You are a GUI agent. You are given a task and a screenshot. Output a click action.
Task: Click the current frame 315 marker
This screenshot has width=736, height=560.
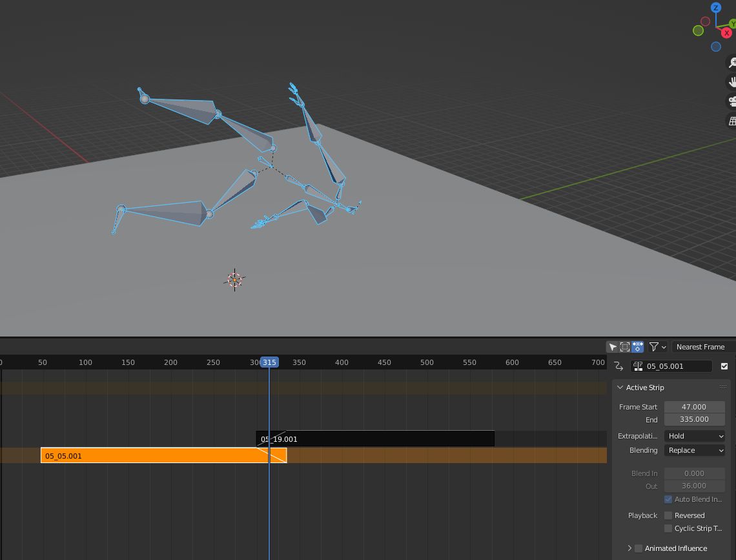(269, 362)
